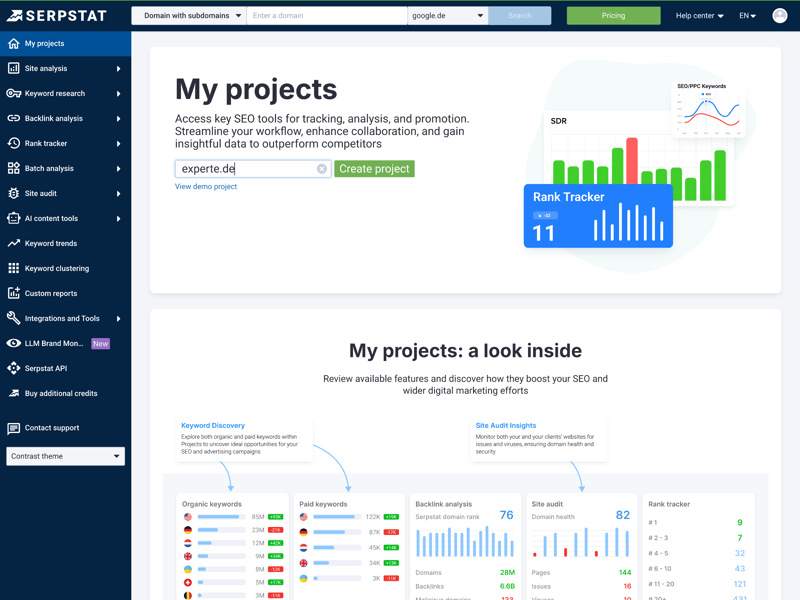Open Buy additional credits menu item
The width and height of the screenshot is (800, 600).
[65, 393]
